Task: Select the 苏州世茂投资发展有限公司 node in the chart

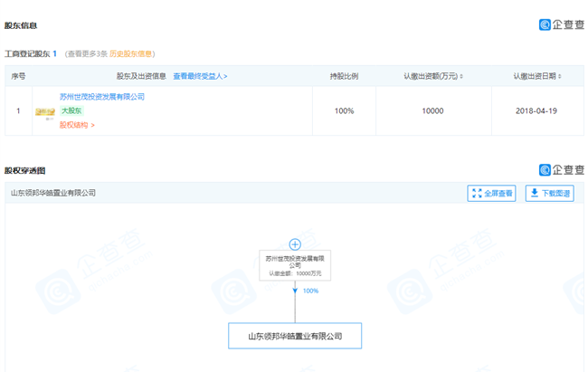Action: (294, 265)
